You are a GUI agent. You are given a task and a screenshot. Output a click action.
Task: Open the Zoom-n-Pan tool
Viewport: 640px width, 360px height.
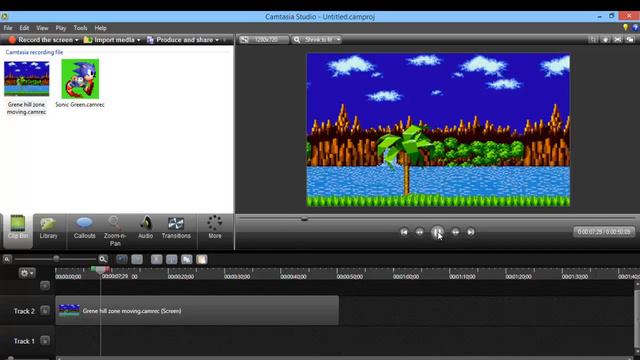pyautogui.click(x=115, y=231)
